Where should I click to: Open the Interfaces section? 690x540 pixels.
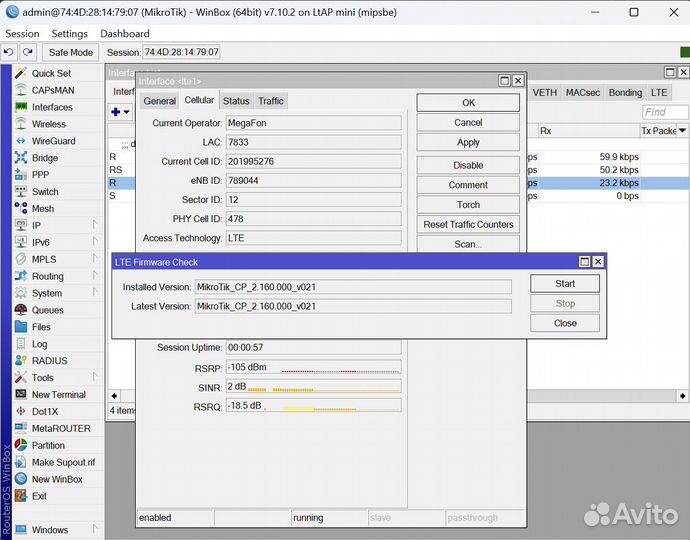tap(51, 107)
